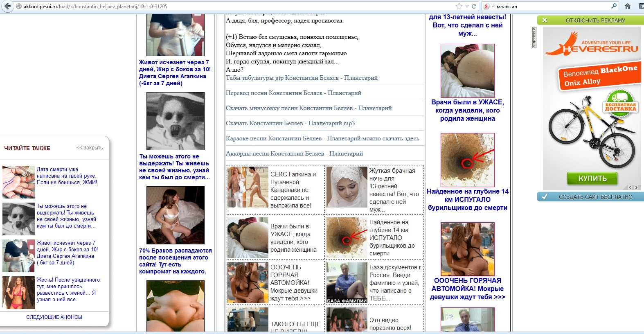
Task: Reload the page using the refresh icon
Action: [x=474, y=6]
